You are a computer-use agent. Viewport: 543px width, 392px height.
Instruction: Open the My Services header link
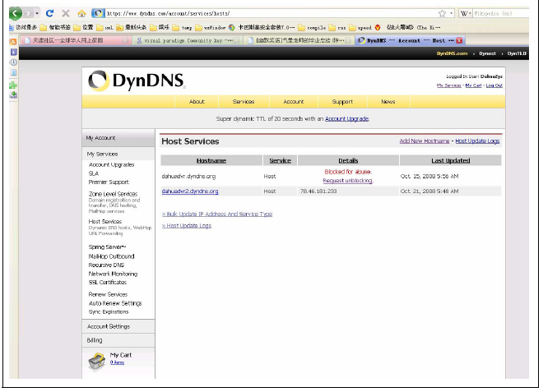point(449,85)
